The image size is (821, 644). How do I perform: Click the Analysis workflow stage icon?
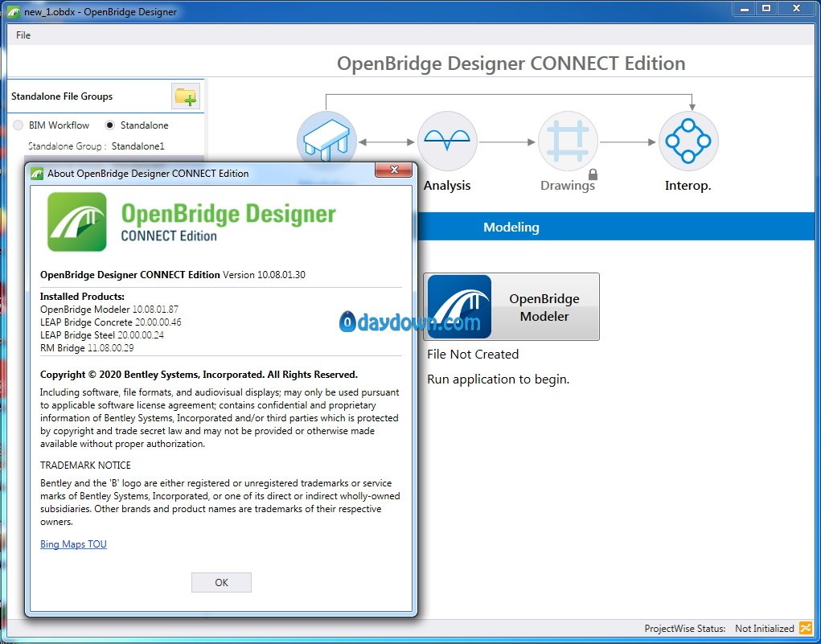pos(447,141)
